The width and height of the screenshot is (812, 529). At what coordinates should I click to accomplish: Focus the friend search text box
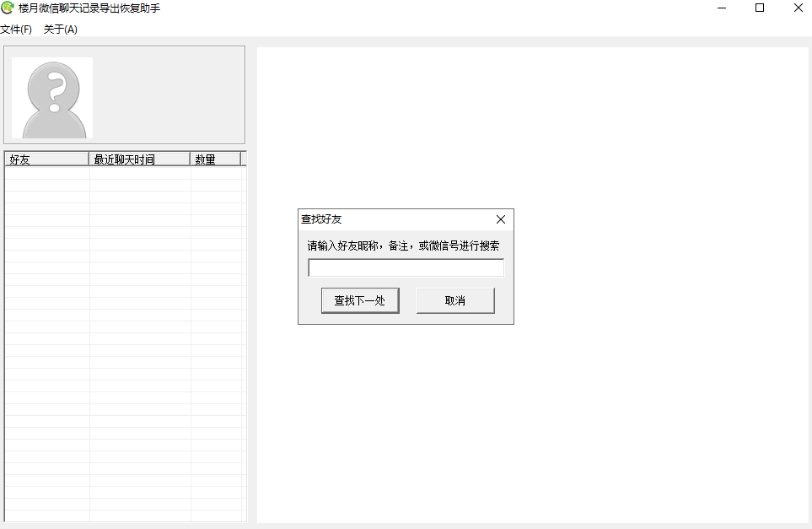point(406,268)
